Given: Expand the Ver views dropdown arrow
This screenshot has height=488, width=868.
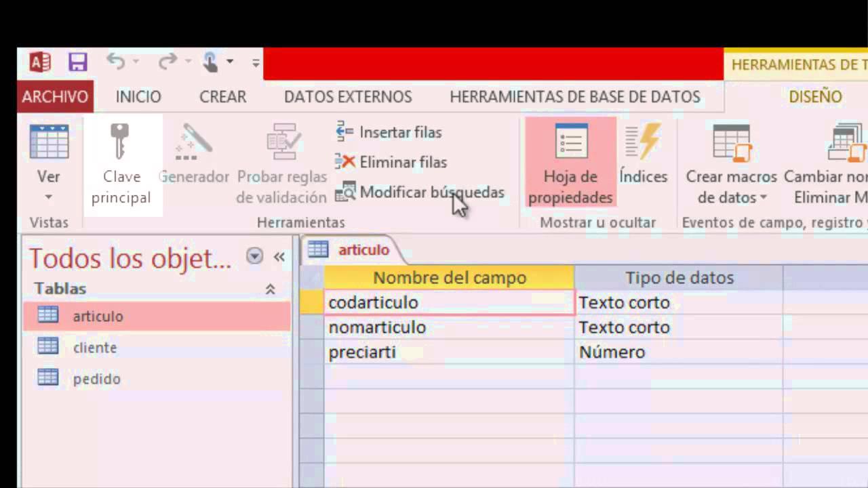Looking at the screenshot, I should 49,197.
